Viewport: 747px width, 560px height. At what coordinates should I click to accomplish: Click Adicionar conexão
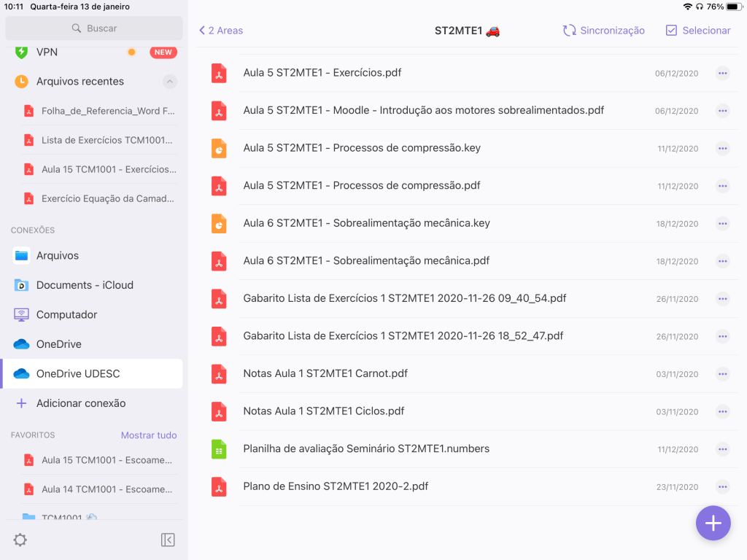[x=80, y=403]
